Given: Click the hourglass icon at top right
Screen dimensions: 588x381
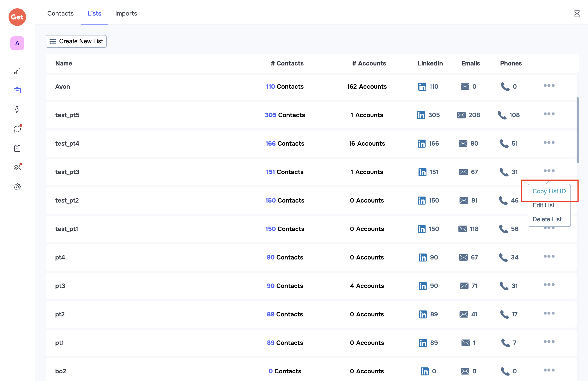Looking at the screenshot, I should 577,14.
